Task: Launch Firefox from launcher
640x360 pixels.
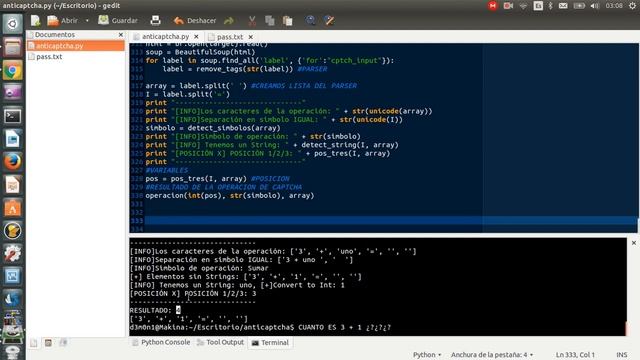Action: tap(12, 162)
